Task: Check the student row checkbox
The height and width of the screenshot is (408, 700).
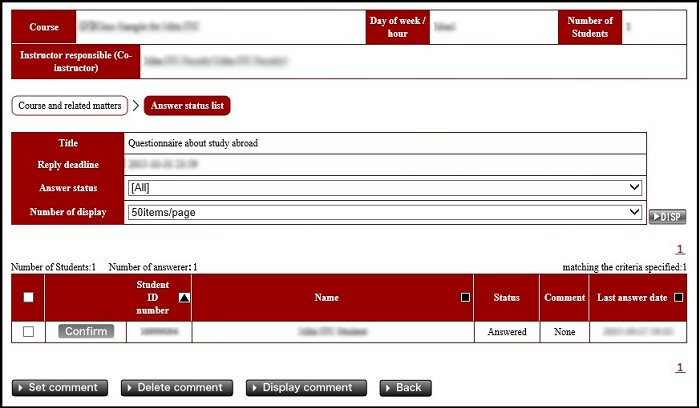Action: pyautogui.click(x=28, y=331)
